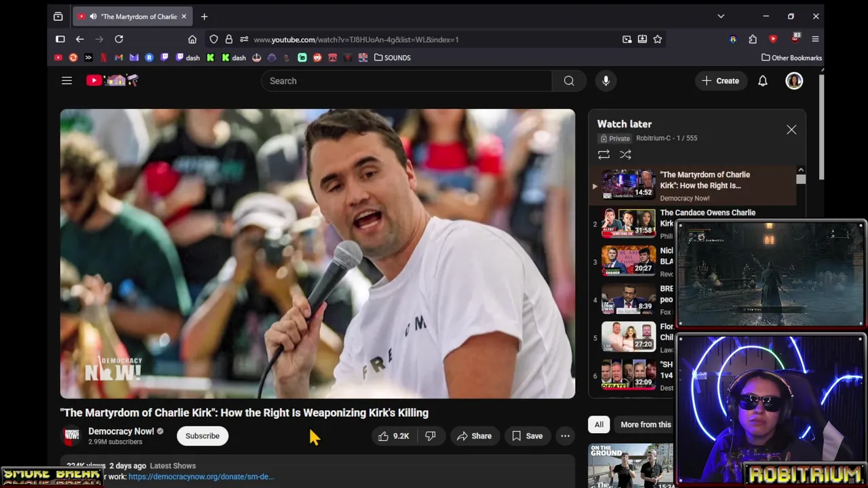Subscribe to Democracy Now! channel

click(x=202, y=436)
